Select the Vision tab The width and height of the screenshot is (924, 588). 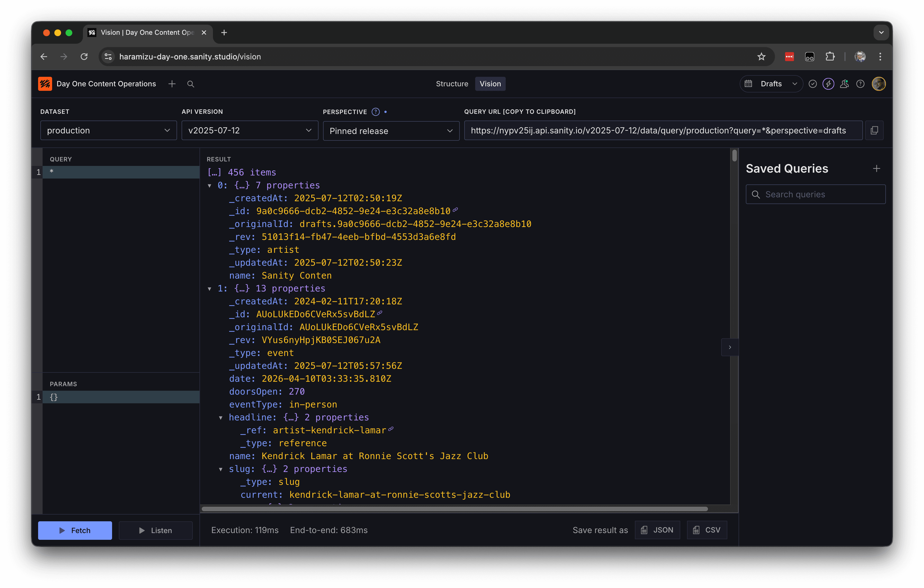click(490, 84)
